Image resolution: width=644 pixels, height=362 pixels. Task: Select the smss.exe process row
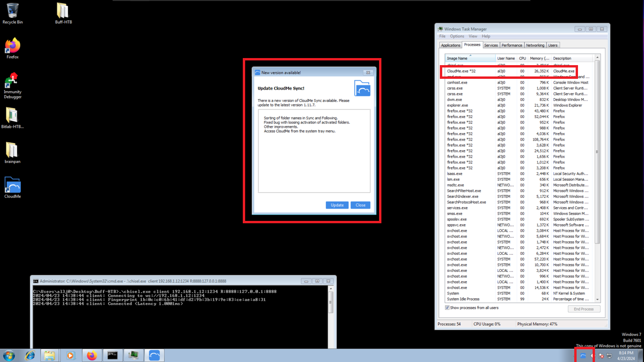pyautogui.click(x=520, y=214)
